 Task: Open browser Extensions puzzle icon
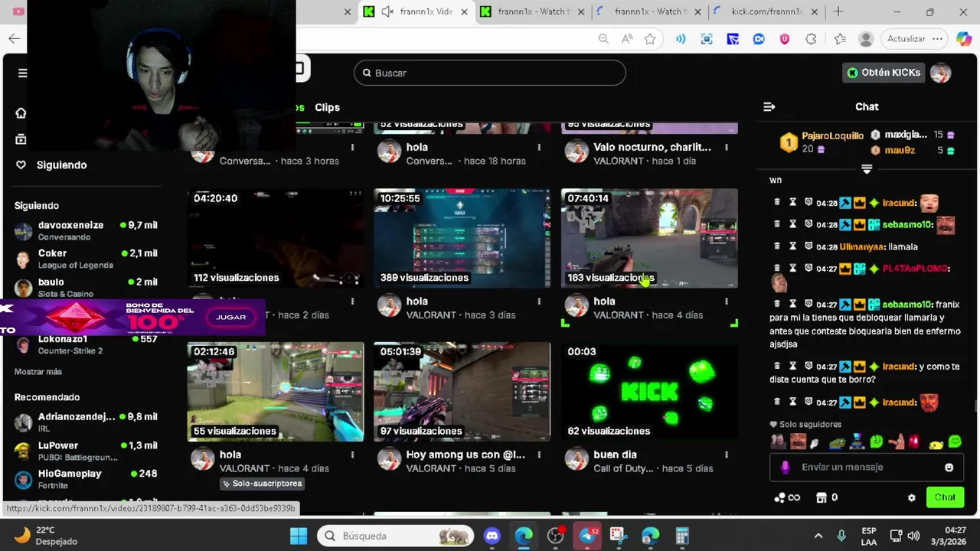811,39
